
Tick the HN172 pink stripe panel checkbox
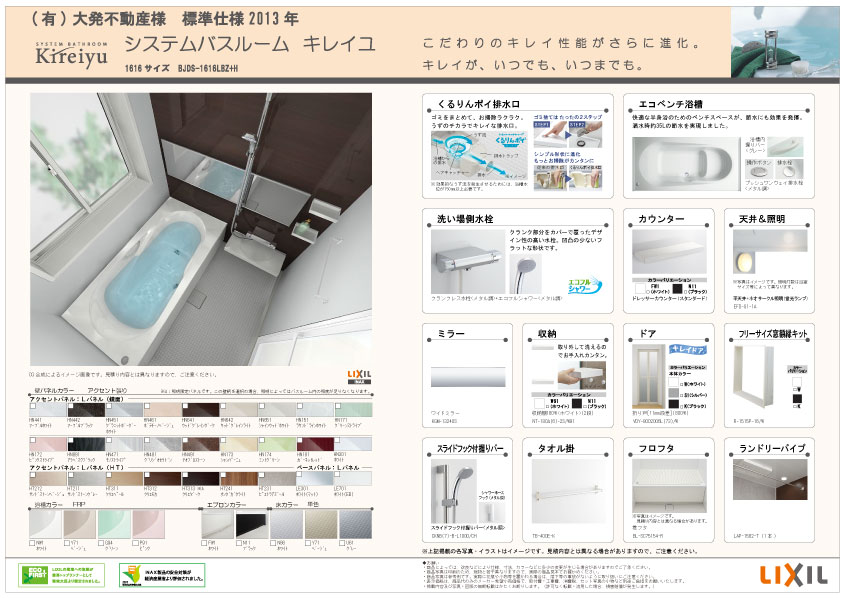pos(32,441)
